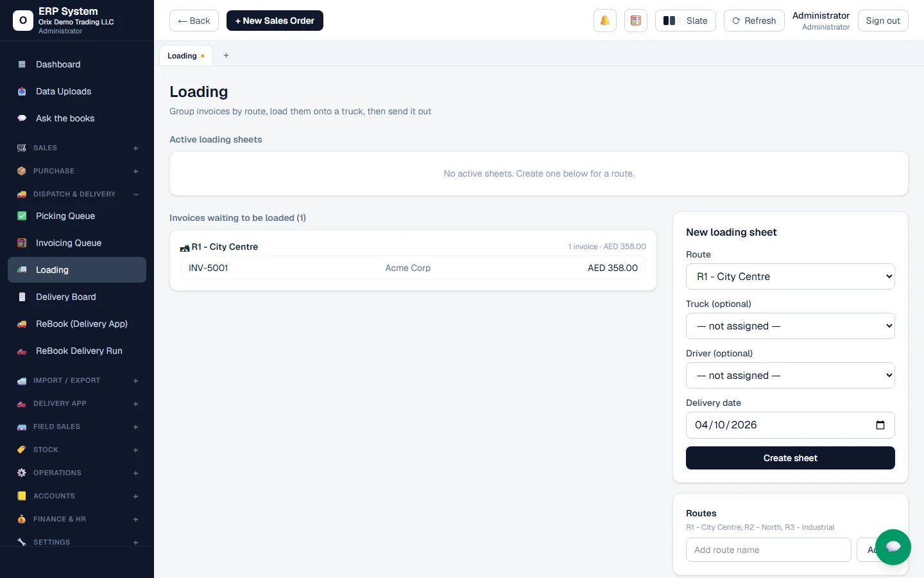Go to Delivery Board menu item

[x=77, y=297]
